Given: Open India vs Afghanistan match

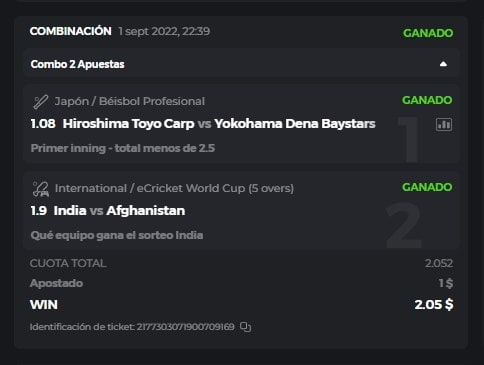Looking at the screenshot, I should point(119,211).
